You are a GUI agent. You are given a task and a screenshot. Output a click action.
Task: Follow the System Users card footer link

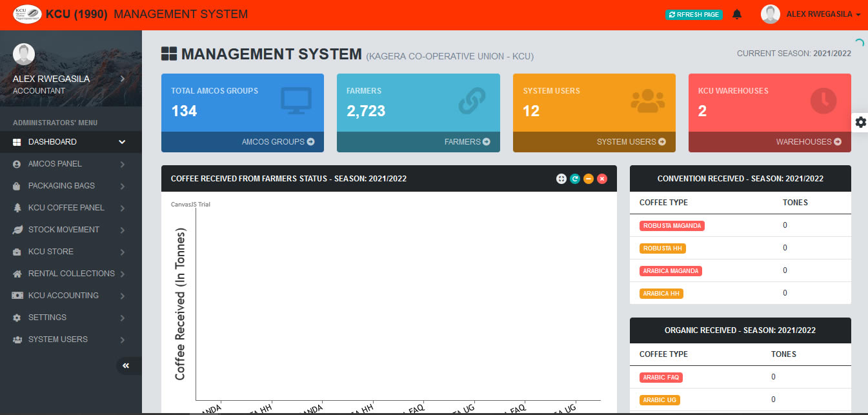(594, 142)
